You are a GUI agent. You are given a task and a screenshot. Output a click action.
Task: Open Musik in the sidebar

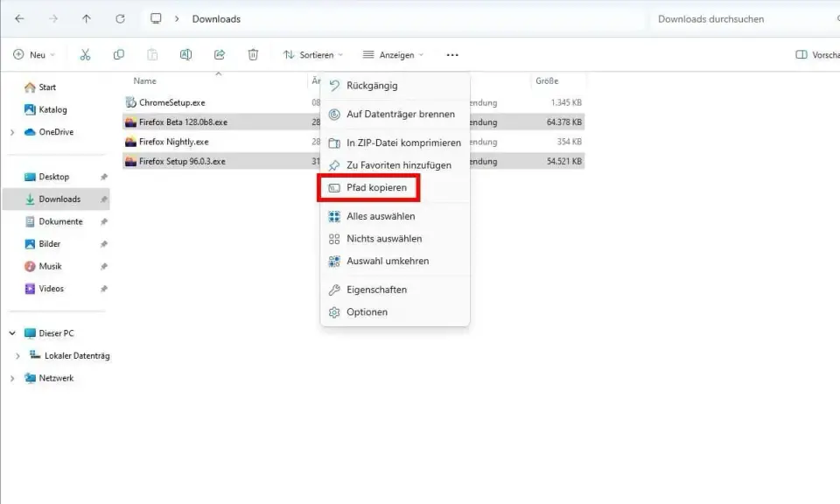pyautogui.click(x=44, y=266)
